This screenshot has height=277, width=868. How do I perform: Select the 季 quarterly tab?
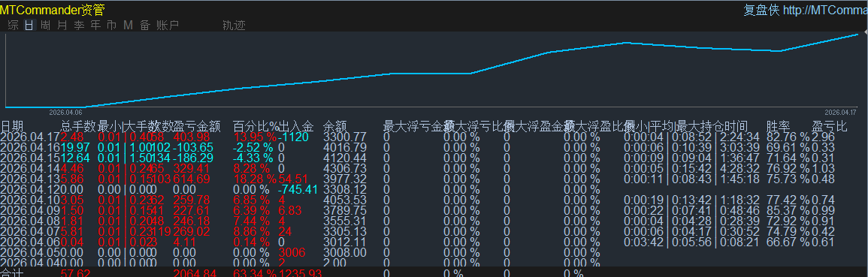tap(79, 25)
